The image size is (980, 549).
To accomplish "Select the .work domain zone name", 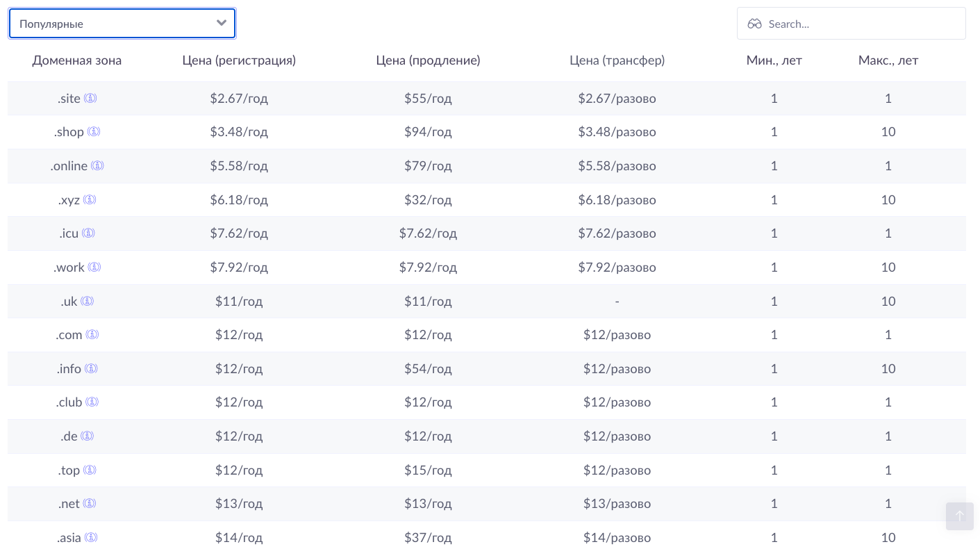I will click(69, 268).
